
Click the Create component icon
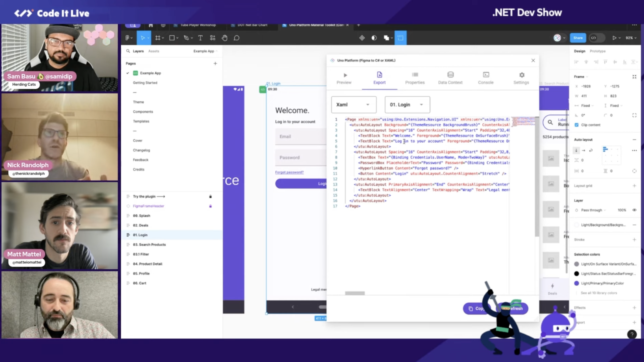click(362, 38)
